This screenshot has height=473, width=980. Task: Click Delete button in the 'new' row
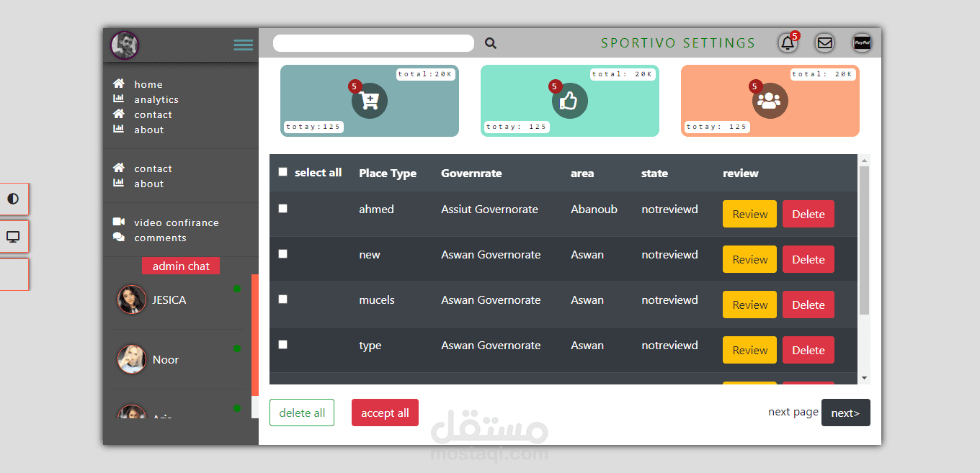coord(808,259)
